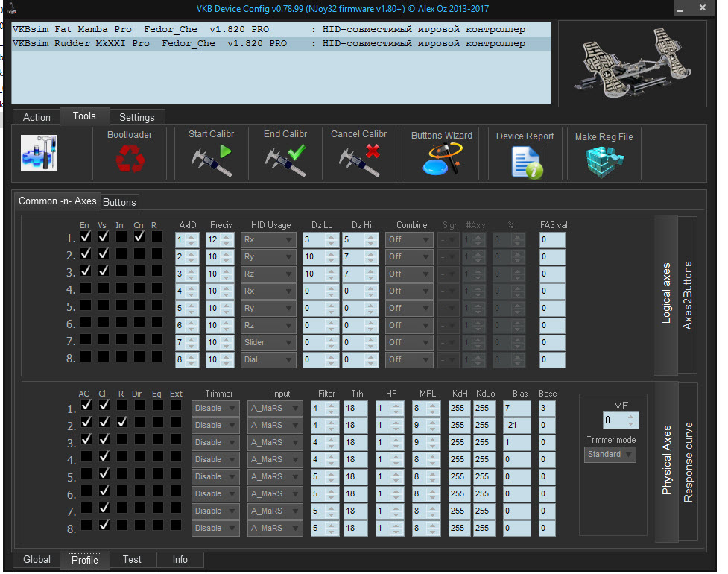Viewport: 728px width, 574px height.
Task: Open HID Usage dropdown for logical axis 1
Action: coord(268,239)
